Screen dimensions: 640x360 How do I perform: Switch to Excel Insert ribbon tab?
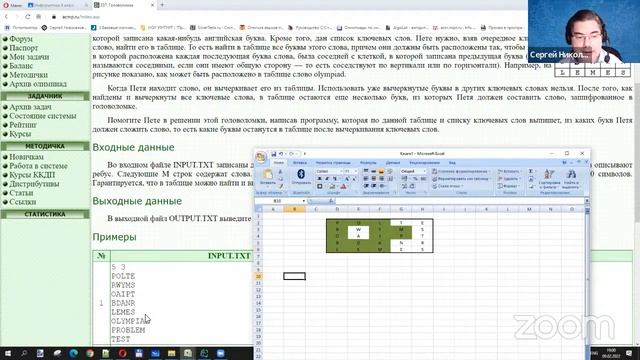click(300, 163)
